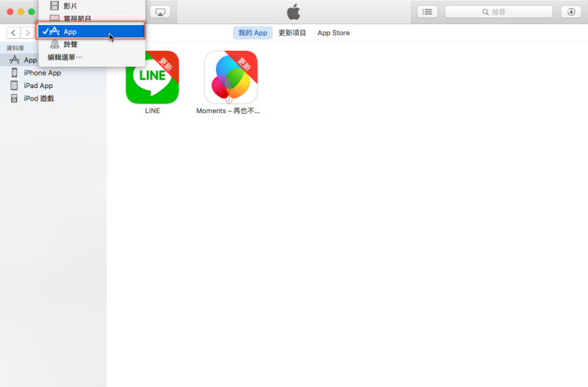588x387 pixels.
Task: Select iPod 遊戲 in the sidebar
Action: coord(53,98)
